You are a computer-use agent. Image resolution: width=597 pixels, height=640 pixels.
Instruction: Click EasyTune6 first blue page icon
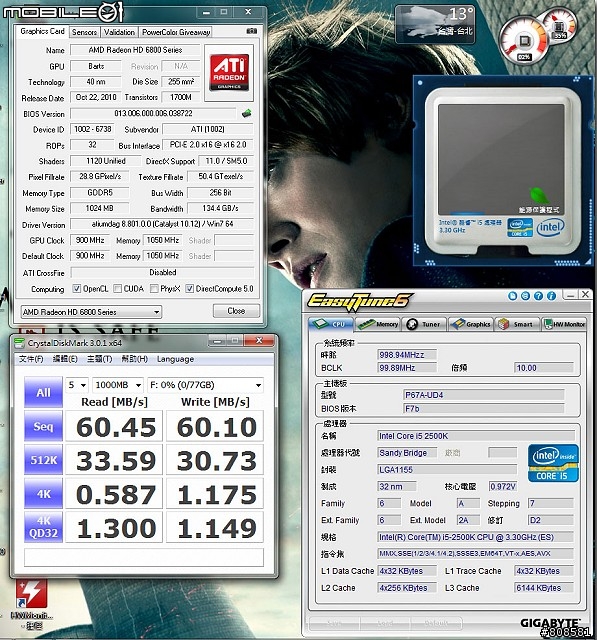[513, 296]
